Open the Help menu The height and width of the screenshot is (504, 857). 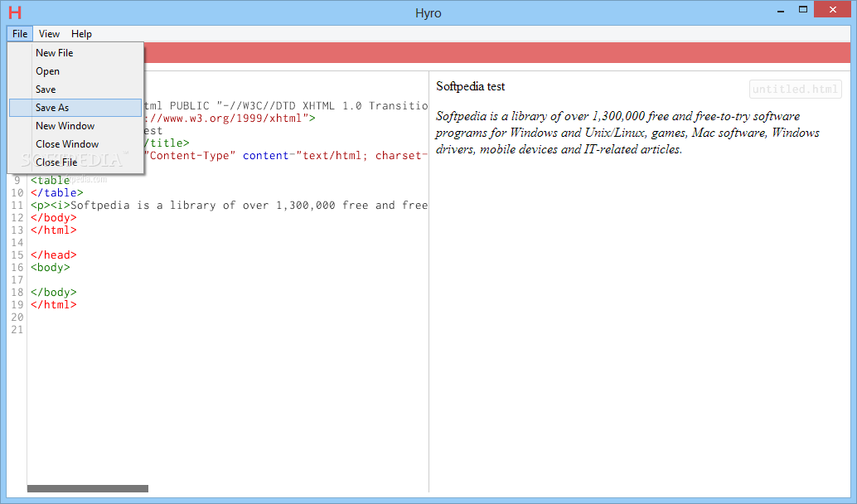pyautogui.click(x=81, y=34)
